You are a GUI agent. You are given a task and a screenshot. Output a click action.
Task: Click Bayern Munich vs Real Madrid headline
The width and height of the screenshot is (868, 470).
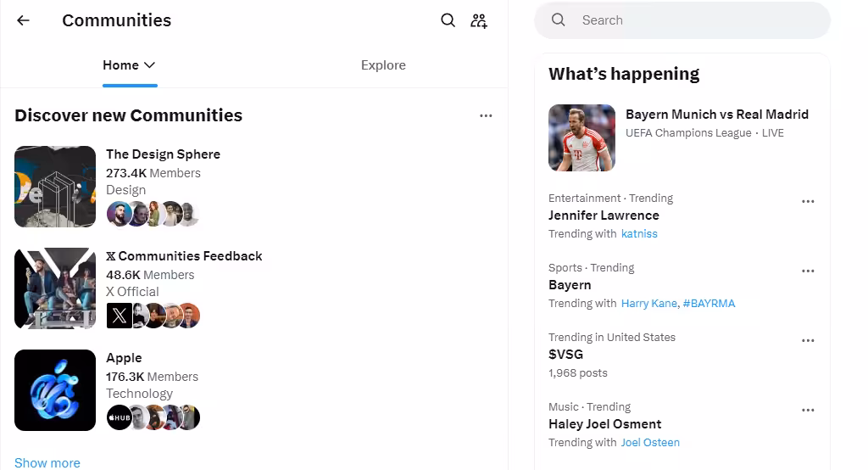click(717, 115)
